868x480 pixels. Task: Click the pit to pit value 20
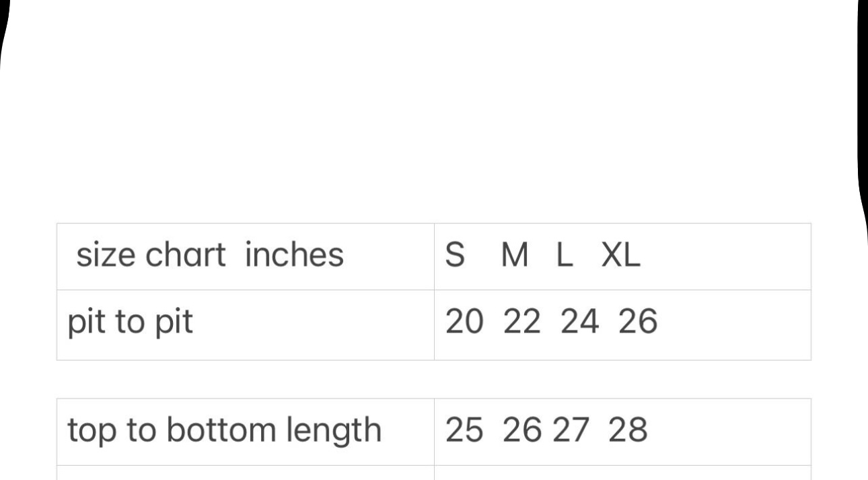(x=464, y=322)
